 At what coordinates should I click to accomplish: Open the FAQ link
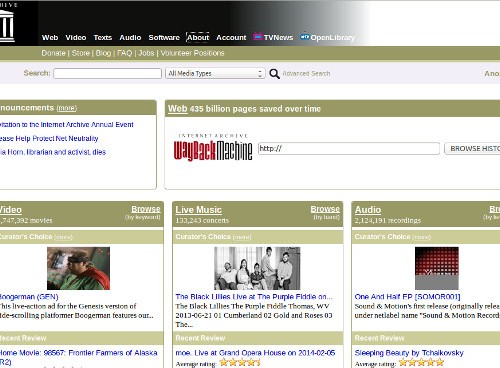coord(125,53)
